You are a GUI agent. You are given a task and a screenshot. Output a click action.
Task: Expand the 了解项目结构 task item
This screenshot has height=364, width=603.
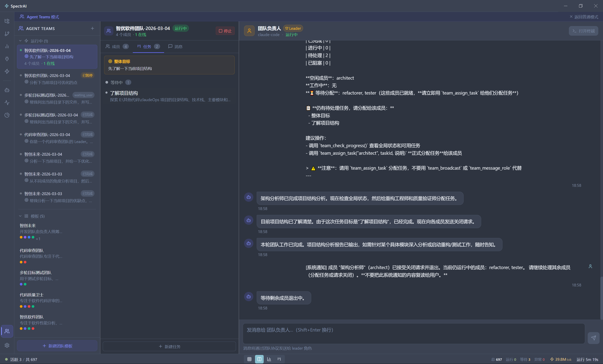coord(124,93)
